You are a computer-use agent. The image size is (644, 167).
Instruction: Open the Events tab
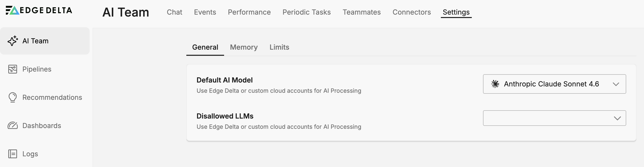pyautogui.click(x=205, y=12)
